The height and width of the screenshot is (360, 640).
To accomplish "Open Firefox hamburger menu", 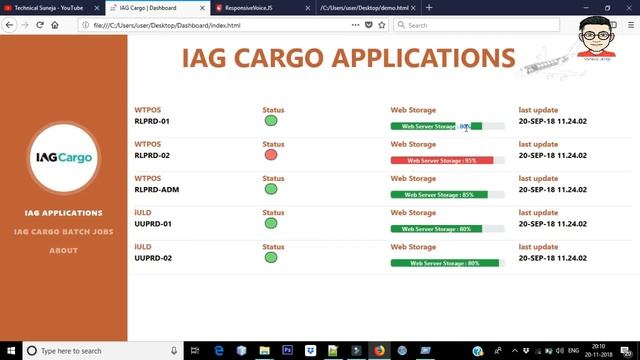I will [631, 25].
